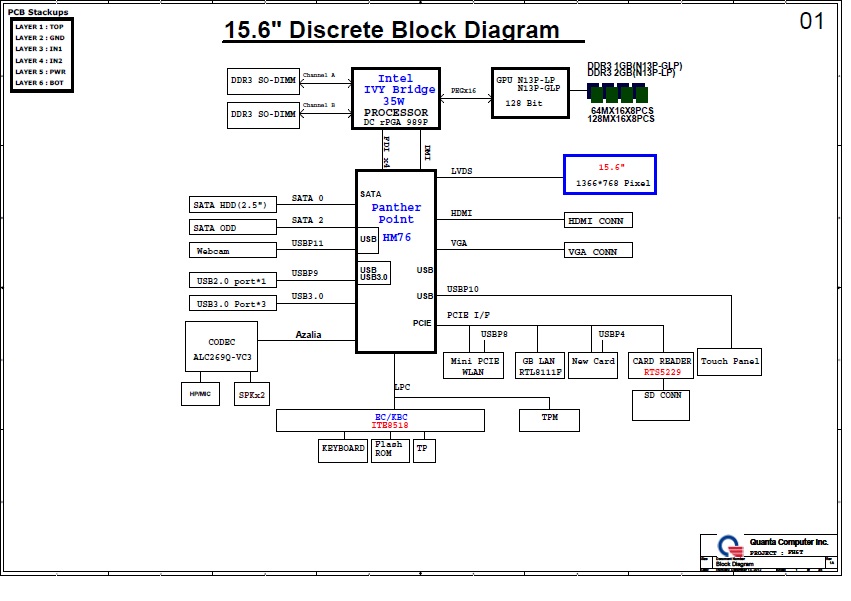
Task: Click the SATA ODD box
Action: pos(232,227)
